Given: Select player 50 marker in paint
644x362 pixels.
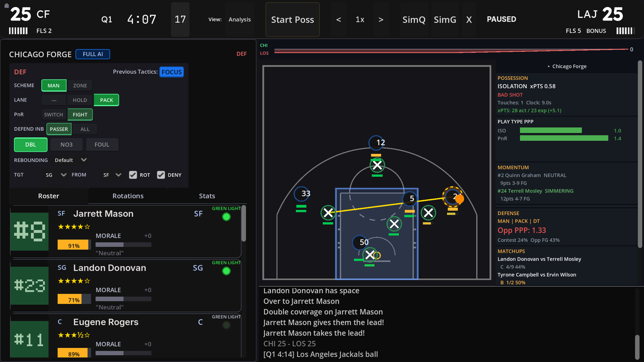Looking at the screenshot, I should click(360, 242).
